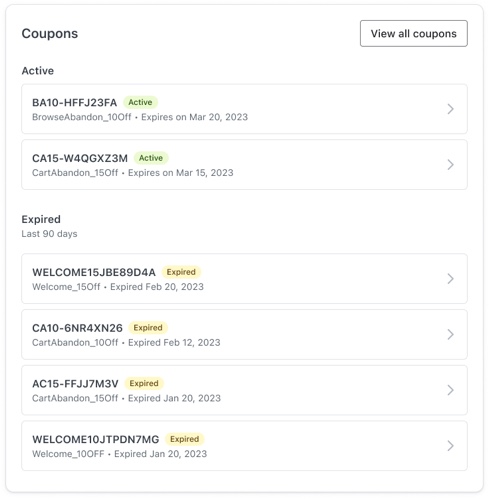The width and height of the screenshot is (489, 499).
Task: Select coupon code CA10-6NR4XN26
Action: click(x=77, y=328)
